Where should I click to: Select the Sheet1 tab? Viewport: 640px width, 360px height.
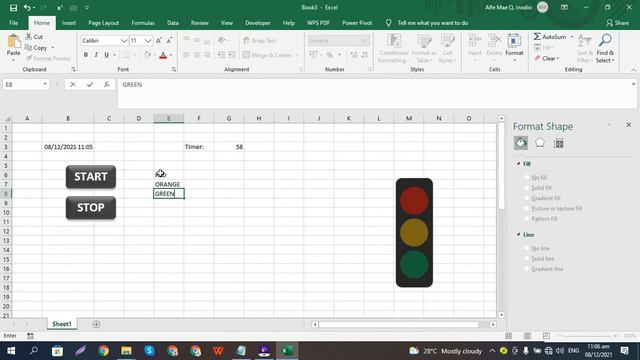(62, 324)
